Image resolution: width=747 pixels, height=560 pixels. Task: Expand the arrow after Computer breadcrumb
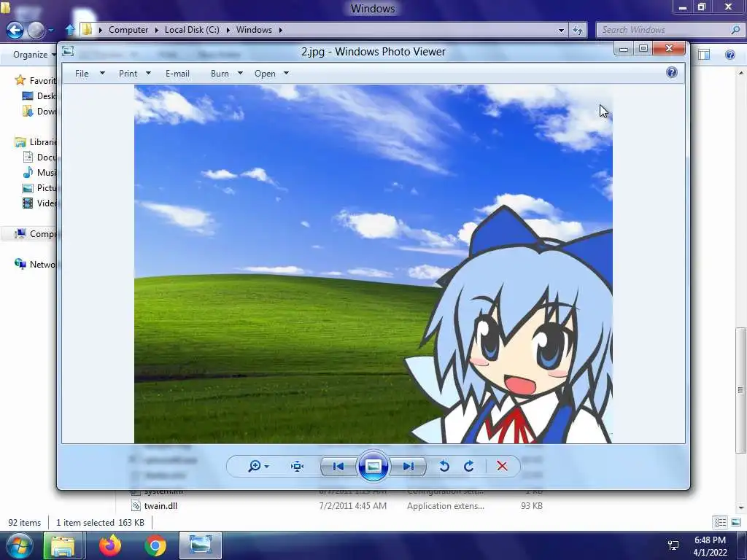[x=156, y=30]
